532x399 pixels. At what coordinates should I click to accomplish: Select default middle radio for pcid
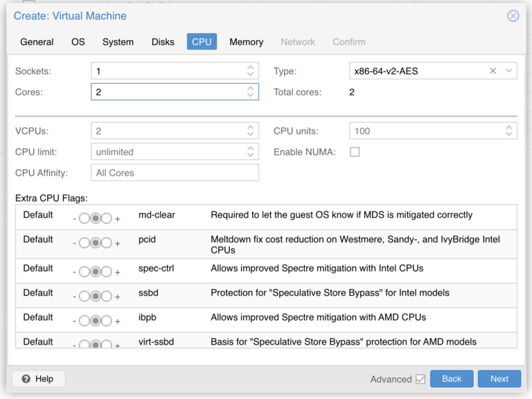click(96, 243)
